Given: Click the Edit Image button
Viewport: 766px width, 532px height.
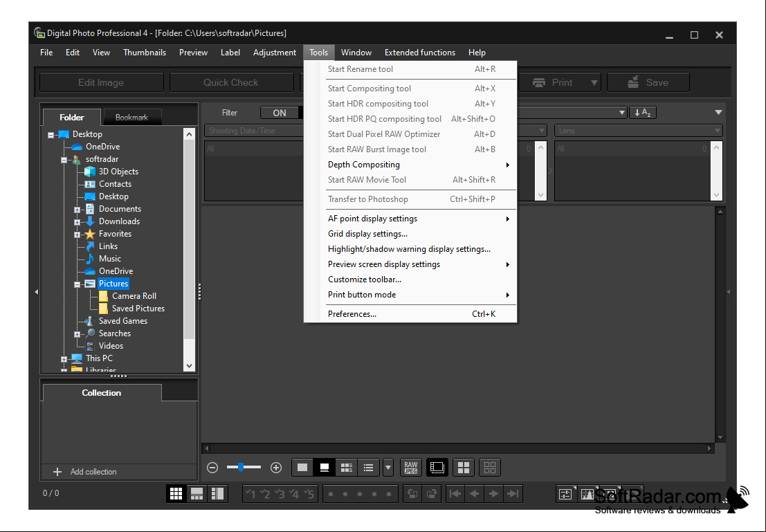Looking at the screenshot, I should click(x=101, y=82).
